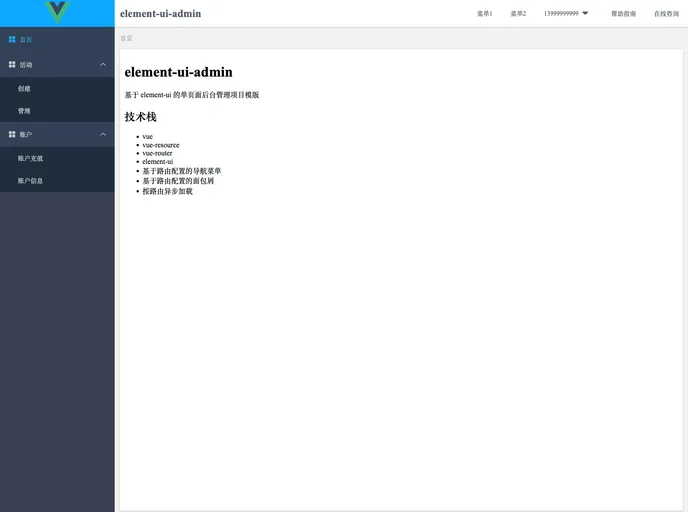Open the 帮助指南 link in the header

point(624,14)
